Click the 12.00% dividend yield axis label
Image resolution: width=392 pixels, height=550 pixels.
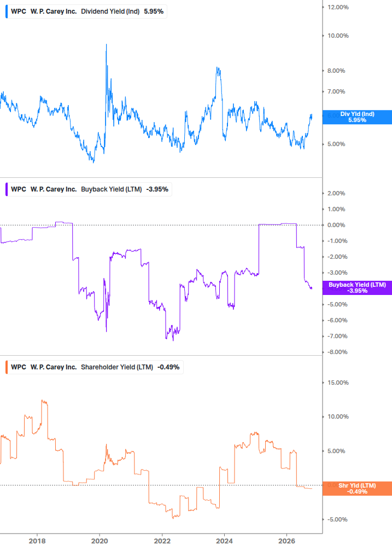(x=338, y=7)
